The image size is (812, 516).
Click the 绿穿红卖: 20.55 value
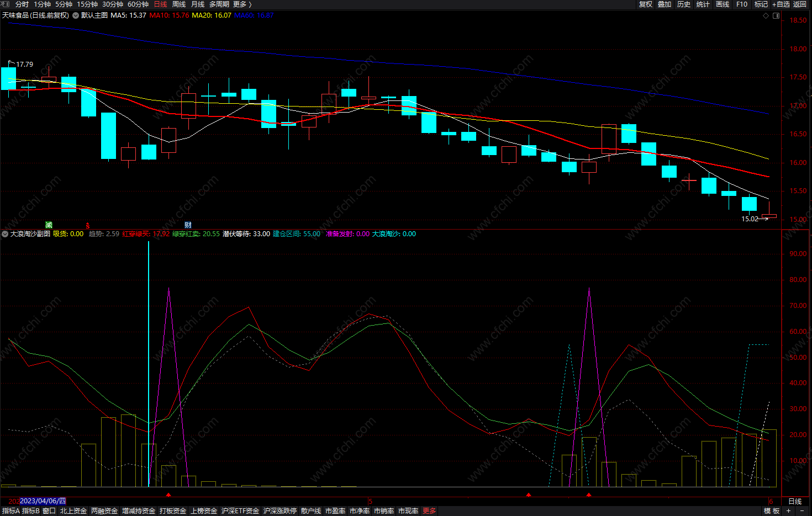[196, 234]
